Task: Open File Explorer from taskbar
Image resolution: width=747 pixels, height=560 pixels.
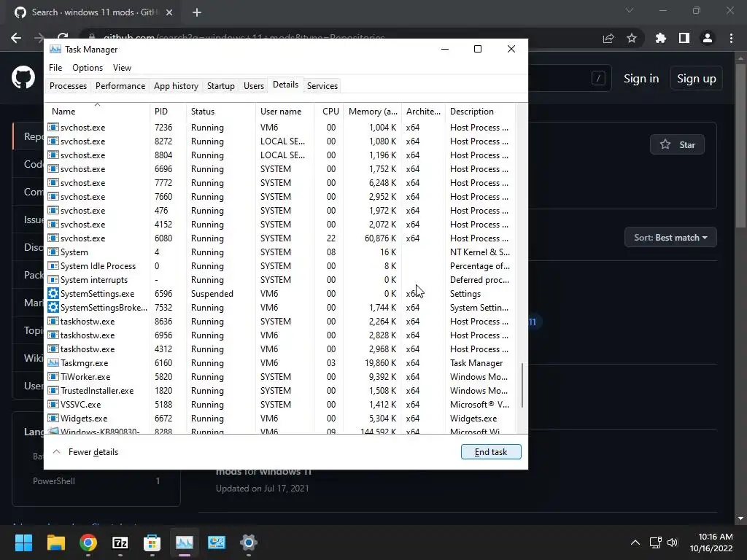Action: (55, 542)
